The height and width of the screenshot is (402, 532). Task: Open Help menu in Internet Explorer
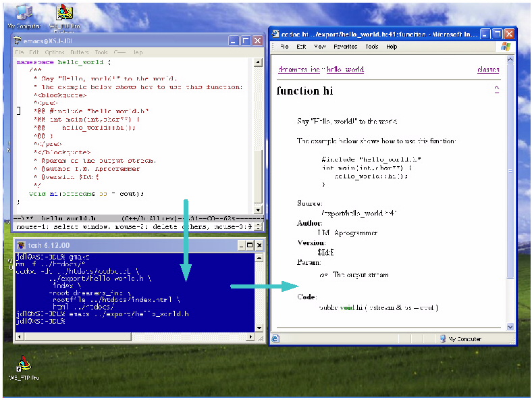(392, 47)
